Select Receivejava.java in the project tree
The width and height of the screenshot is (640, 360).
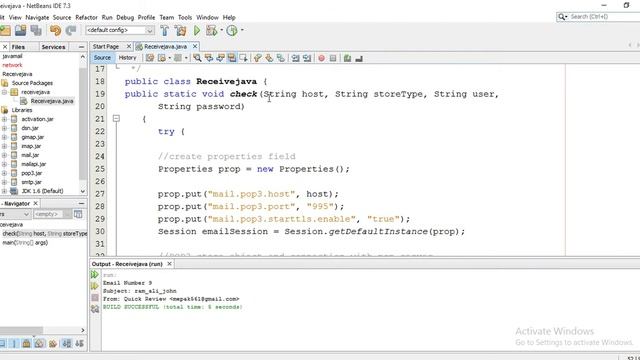(x=52, y=101)
